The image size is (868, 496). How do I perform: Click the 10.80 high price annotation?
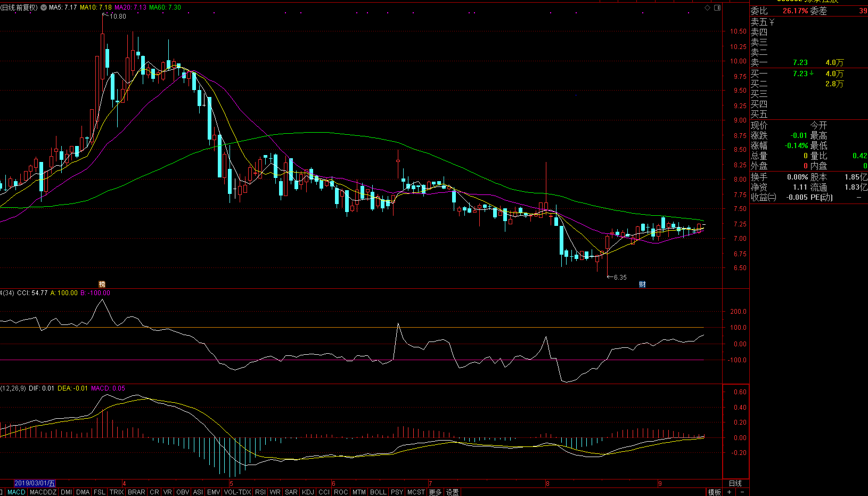118,17
